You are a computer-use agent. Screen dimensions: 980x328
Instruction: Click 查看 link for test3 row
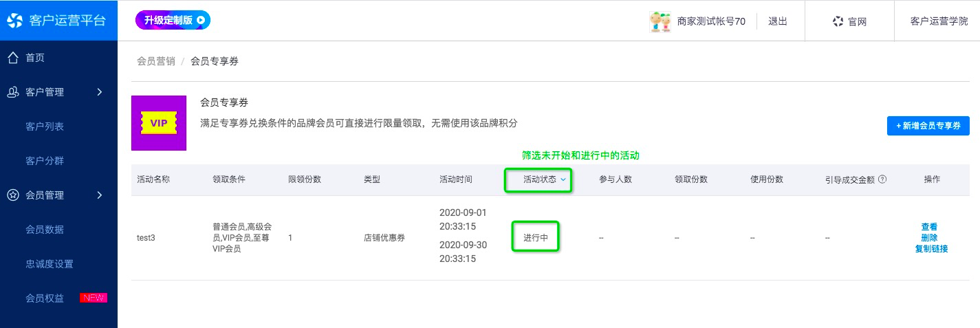tap(929, 227)
